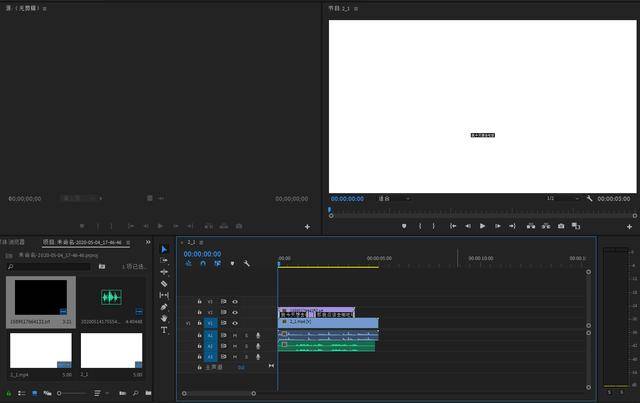The height and width of the screenshot is (403, 640).
Task: Select the Hand tool
Action: (x=164, y=318)
